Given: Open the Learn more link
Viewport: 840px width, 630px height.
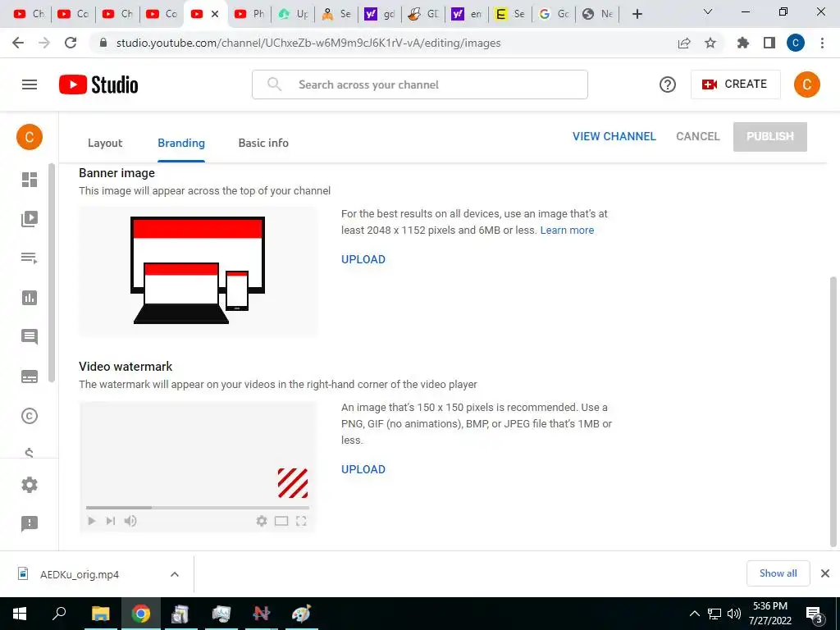Looking at the screenshot, I should [x=567, y=231].
